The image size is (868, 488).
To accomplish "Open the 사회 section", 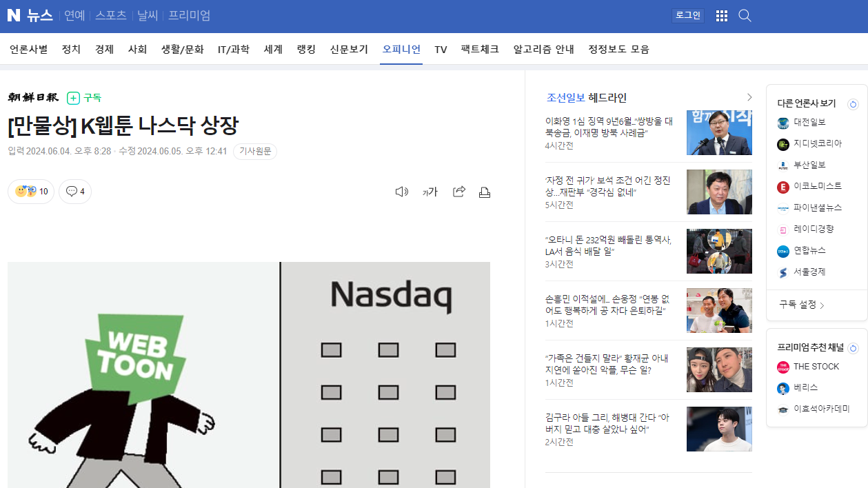I will point(137,50).
